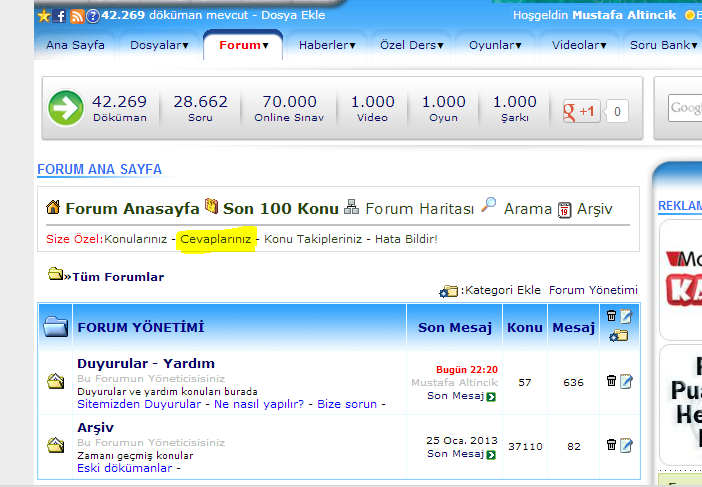The height and width of the screenshot is (487, 702).
Task: Click inside the Google search field
Action: tap(686, 107)
